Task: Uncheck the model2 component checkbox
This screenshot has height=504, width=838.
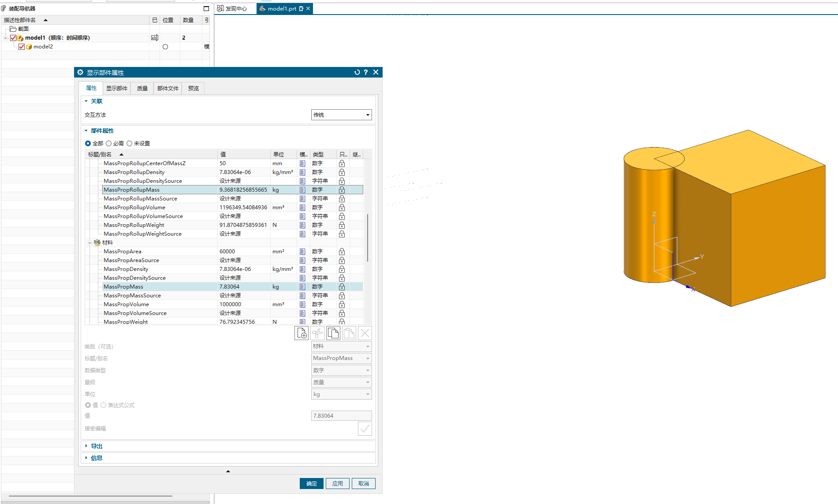Action: coord(22,47)
